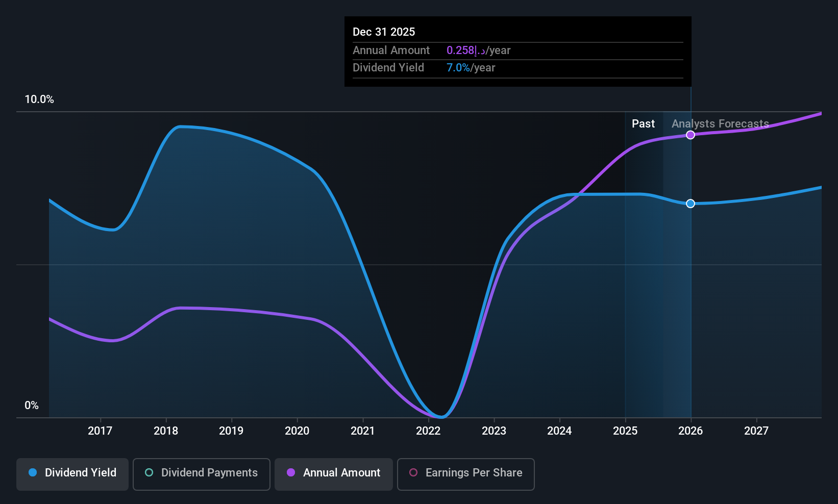Screen dimensions: 838x504
Task: Toggle the Annual Amount legend series
Action: point(334,474)
